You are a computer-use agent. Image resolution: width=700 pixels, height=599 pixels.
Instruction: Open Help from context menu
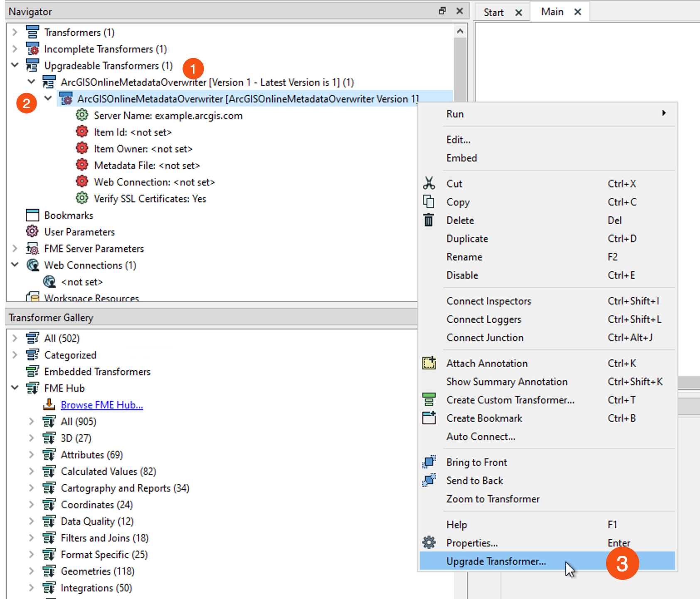coord(547,525)
